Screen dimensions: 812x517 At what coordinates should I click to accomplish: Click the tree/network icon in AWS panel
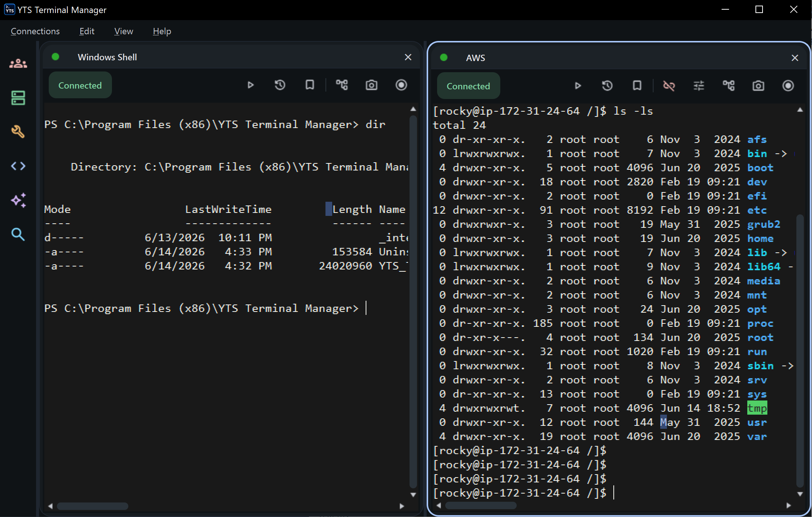[728, 86]
